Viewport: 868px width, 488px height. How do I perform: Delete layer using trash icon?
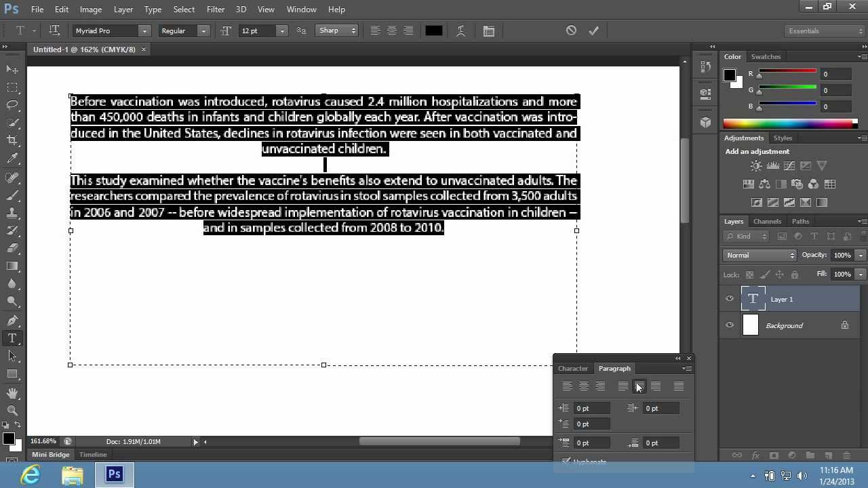point(846,455)
